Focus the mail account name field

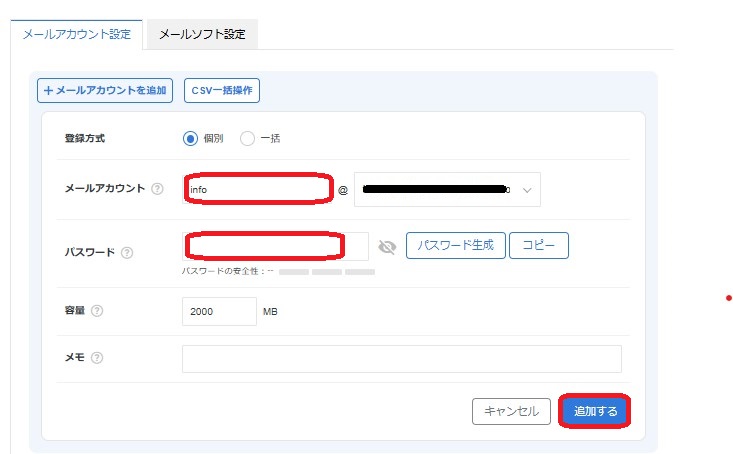coord(258,188)
